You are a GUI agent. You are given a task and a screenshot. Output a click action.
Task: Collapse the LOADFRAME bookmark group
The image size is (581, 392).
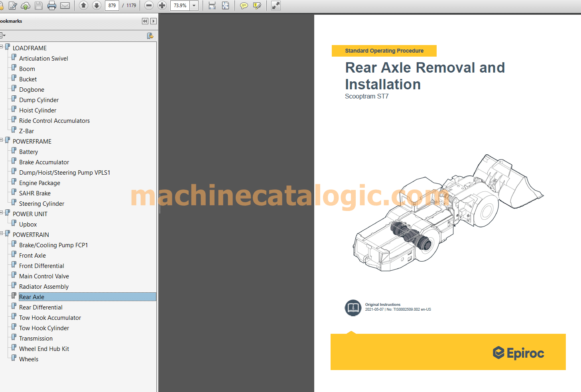tap(2, 47)
